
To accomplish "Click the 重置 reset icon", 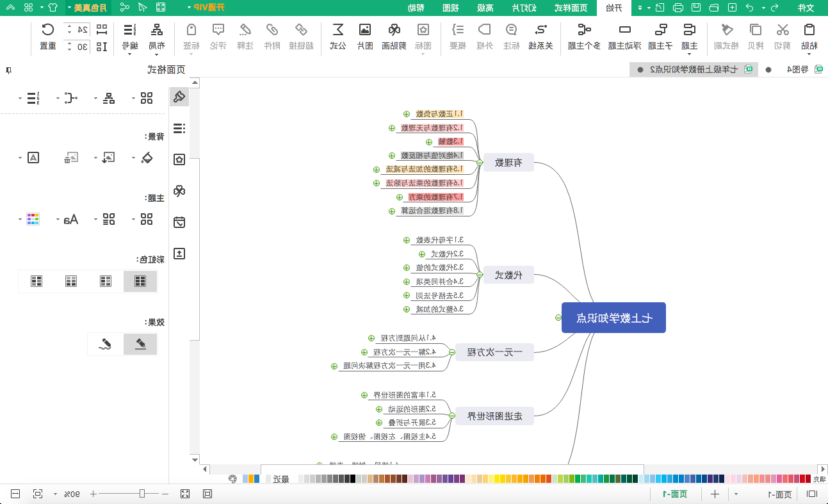I will (x=47, y=30).
